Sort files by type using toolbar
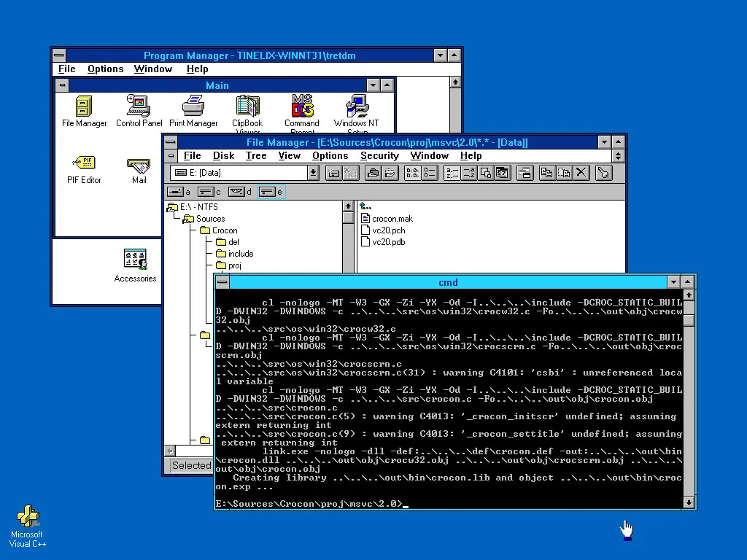This screenshot has width=747, height=560. pyautogui.click(x=468, y=173)
